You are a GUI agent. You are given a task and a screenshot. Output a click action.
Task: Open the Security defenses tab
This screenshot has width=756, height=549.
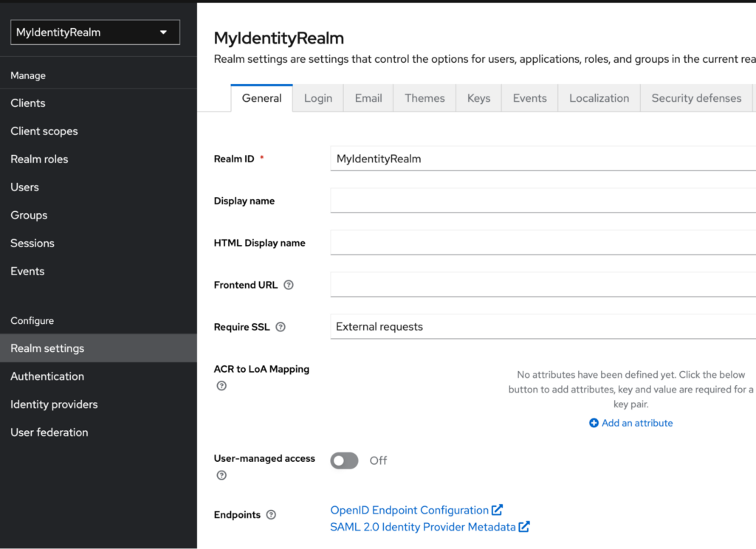pos(697,98)
